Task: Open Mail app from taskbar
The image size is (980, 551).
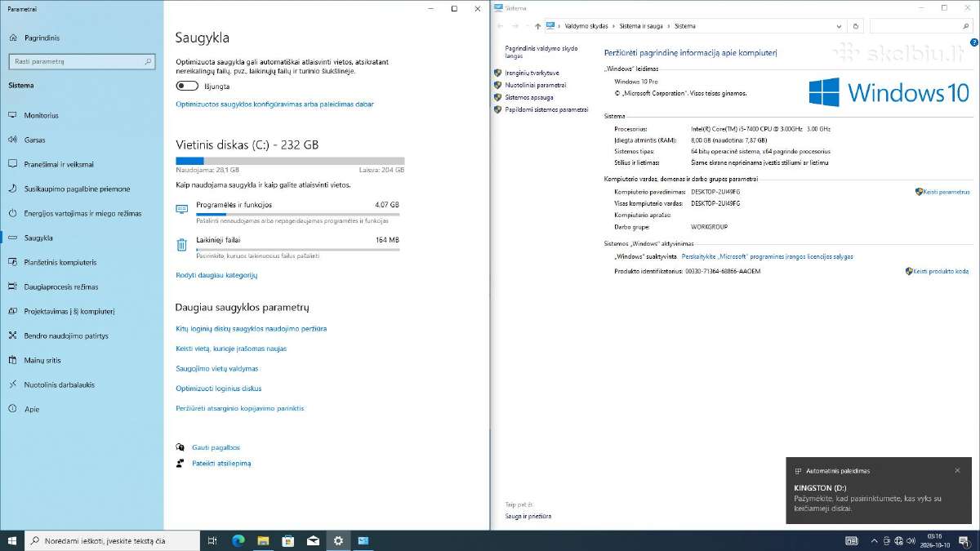Action: [313, 540]
